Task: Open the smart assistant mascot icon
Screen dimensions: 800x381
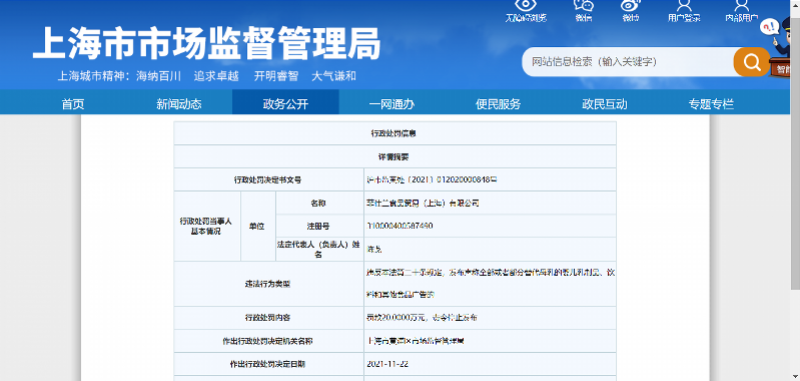Action: (780, 47)
